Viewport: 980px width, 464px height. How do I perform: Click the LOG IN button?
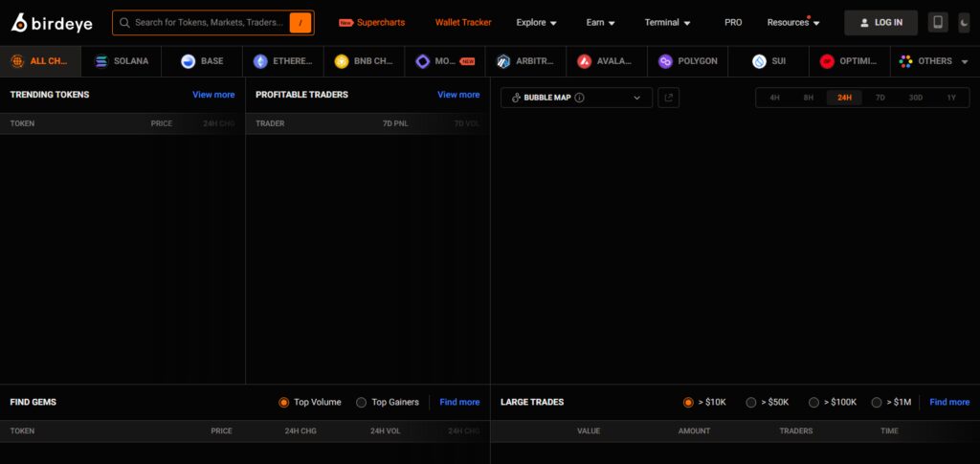click(880, 22)
